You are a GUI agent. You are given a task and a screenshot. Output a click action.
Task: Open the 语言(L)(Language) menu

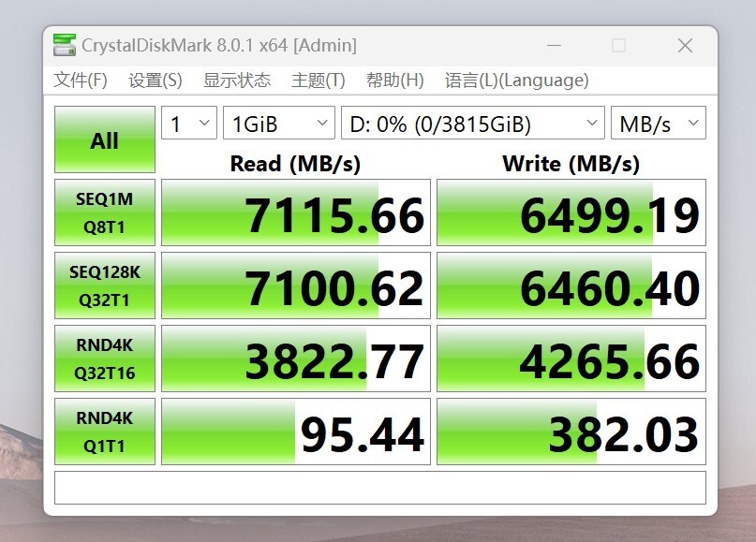(516, 80)
